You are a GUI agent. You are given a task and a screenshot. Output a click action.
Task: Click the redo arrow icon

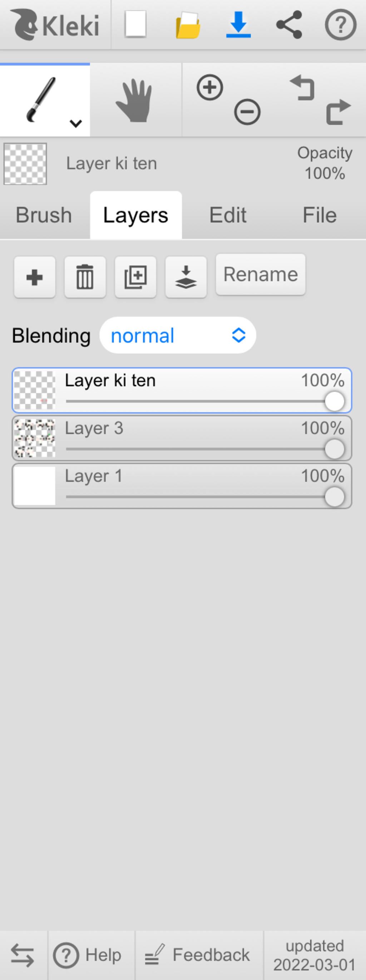[338, 112]
